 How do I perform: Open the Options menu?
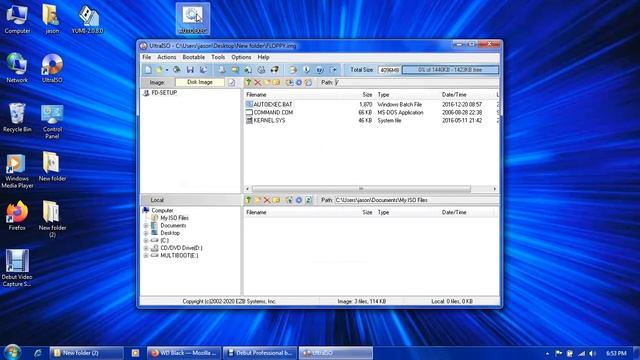coord(241,57)
